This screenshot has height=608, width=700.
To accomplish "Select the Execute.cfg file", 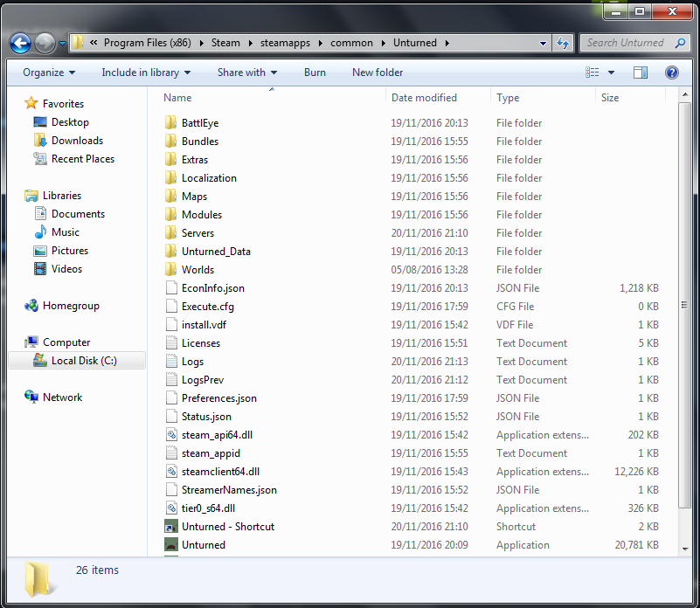I will [207, 307].
